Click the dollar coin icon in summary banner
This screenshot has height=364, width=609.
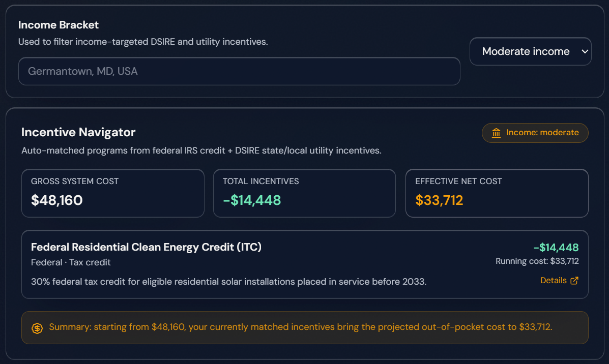pos(37,328)
